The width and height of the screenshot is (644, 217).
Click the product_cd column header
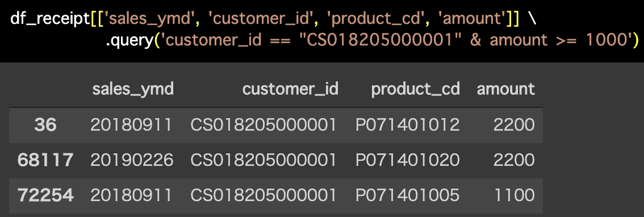[415, 89]
